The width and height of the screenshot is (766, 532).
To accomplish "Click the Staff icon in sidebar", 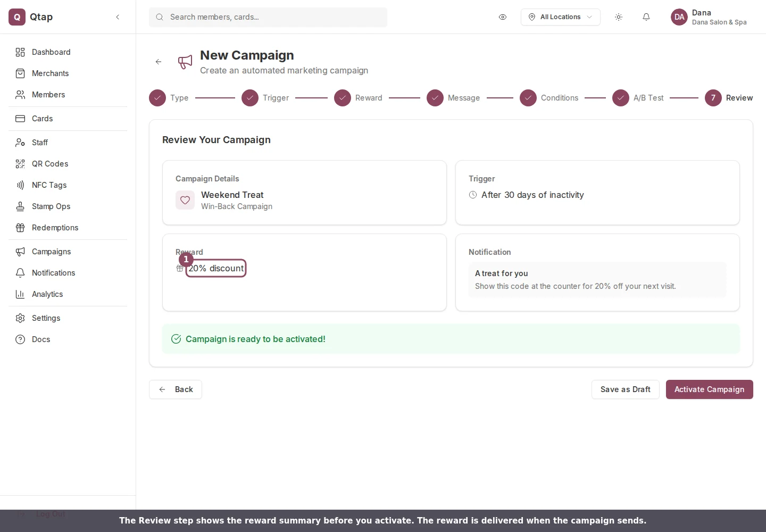I will (x=20, y=143).
